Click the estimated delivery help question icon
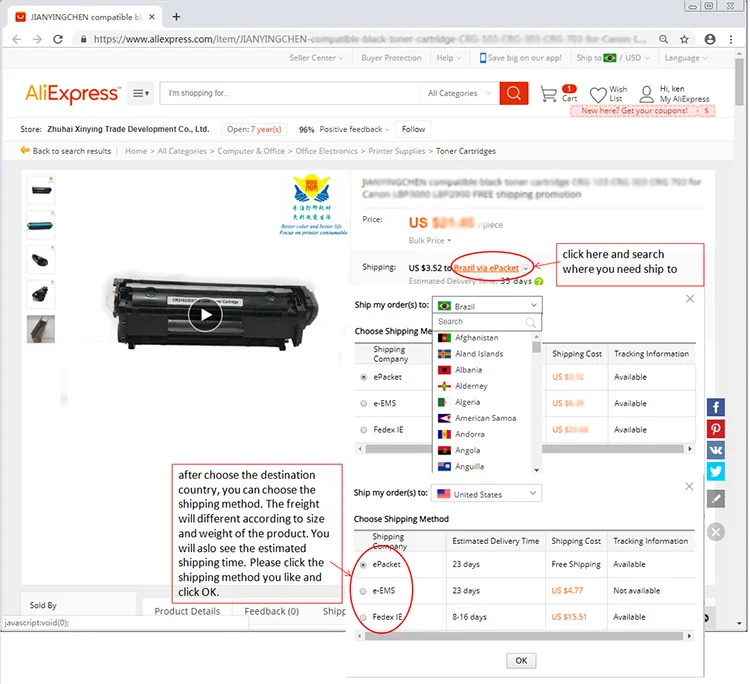750x684 pixels. click(x=539, y=281)
